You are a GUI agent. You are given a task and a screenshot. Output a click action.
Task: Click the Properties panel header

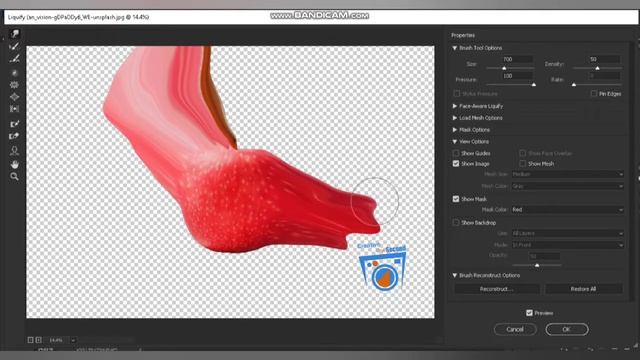[463, 36]
